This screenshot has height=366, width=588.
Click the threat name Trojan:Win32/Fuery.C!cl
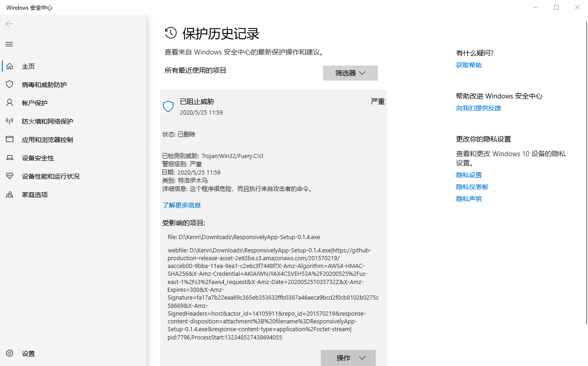232,156
